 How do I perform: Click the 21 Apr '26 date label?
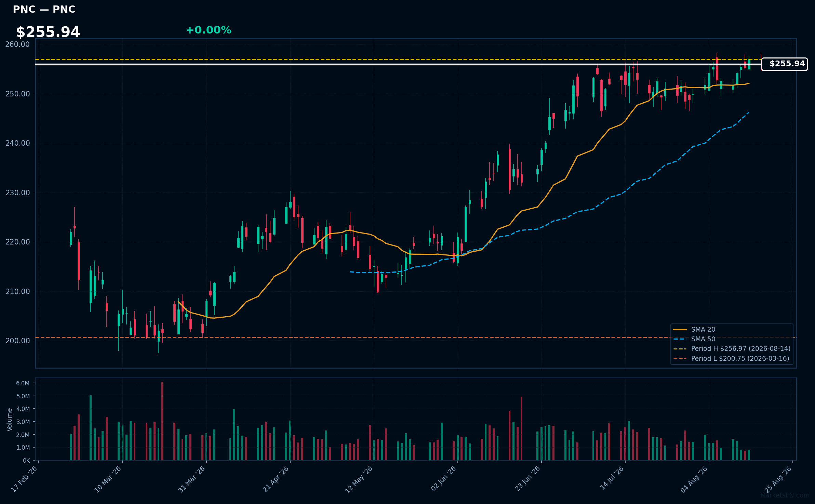click(x=276, y=479)
